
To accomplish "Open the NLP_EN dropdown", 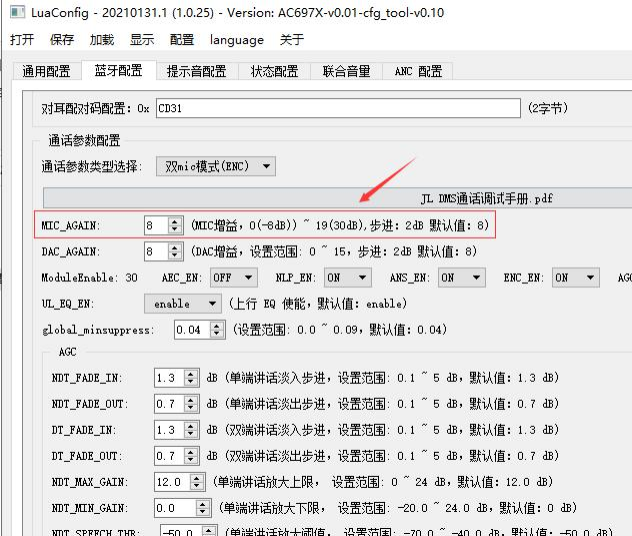I will (348, 277).
